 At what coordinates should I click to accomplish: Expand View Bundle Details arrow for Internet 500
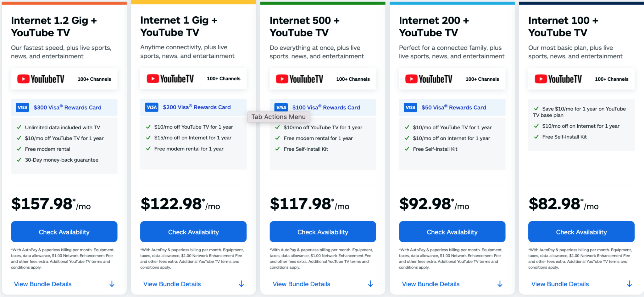370,284
